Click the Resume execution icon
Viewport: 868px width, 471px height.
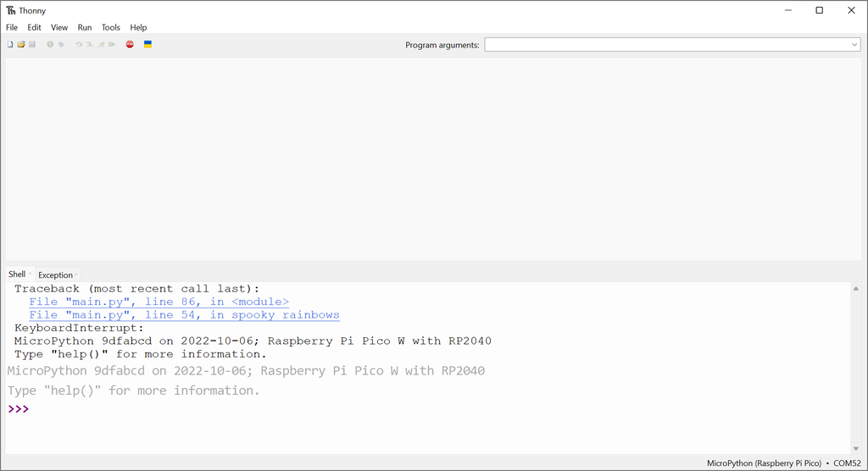[x=112, y=44]
